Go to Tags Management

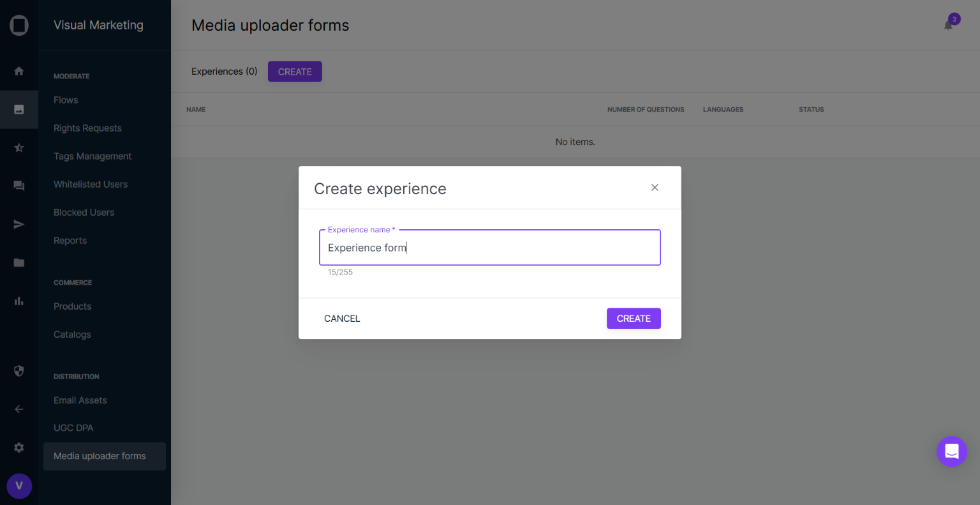(x=93, y=156)
